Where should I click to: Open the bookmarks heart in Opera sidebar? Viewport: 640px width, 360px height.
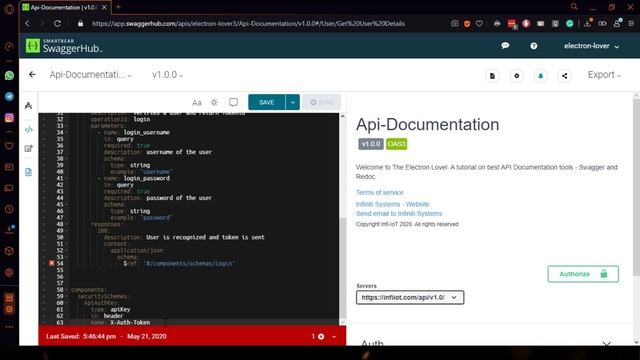pos(9,146)
